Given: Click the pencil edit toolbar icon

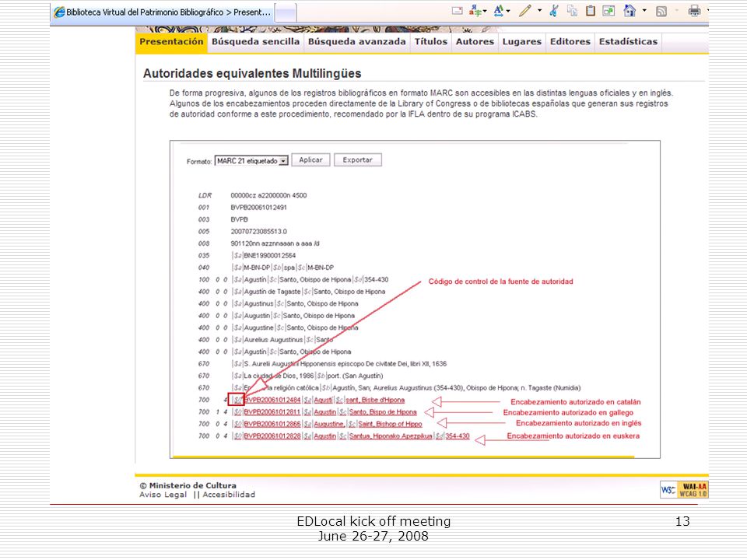Looking at the screenshot, I should pyautogui.click(x=525, y=10).
